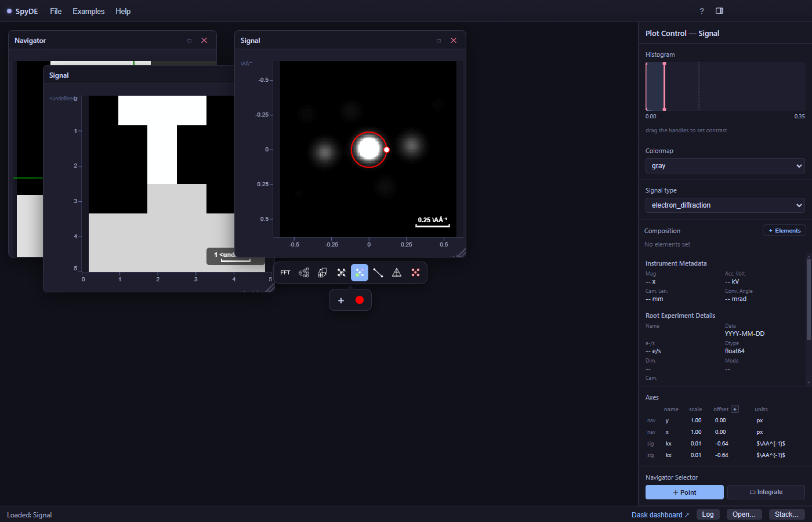The width and height of the screenshot is (812, 522).
Task: Select the line profile tool icon
Action: pos(378,273)
